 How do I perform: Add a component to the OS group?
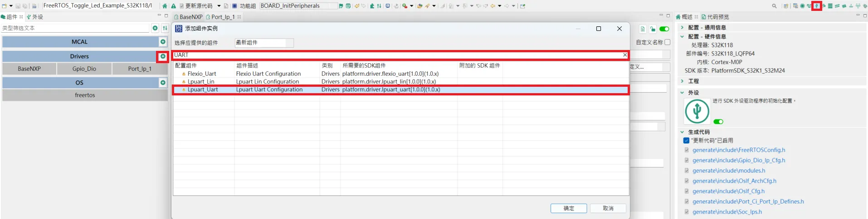point(163,83)
